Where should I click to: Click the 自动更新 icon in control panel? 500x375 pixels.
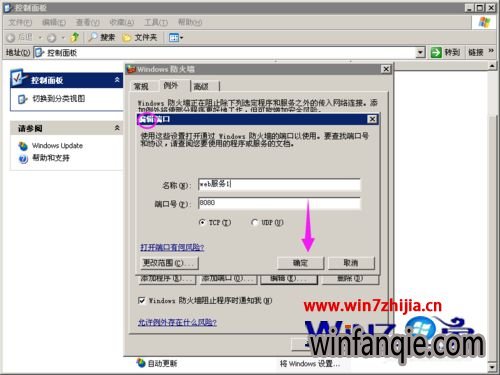point(141,363)
